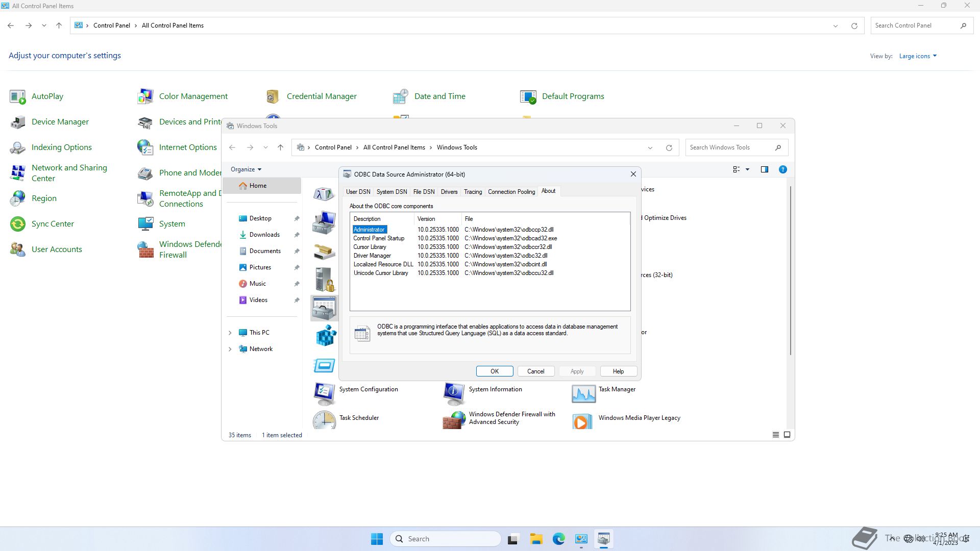The image size is (980, 551).
Task: Expand This PC in navigation pane
Action: point(230,333)
